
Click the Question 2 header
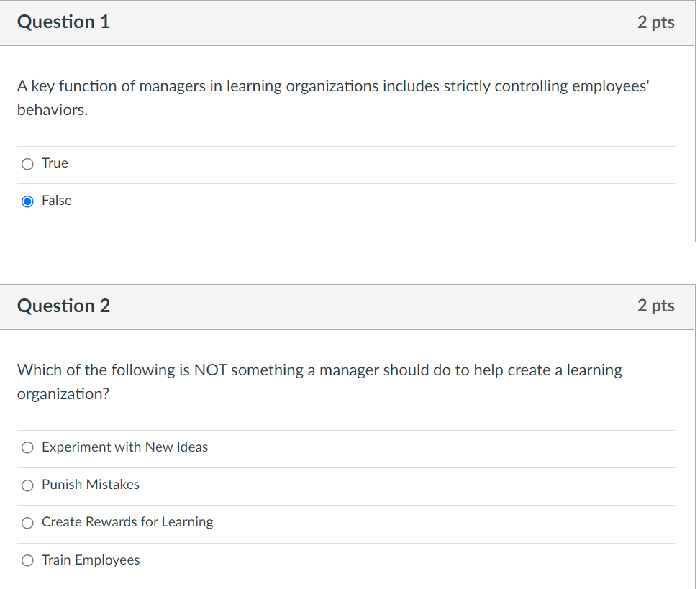[x=63, y=306]
